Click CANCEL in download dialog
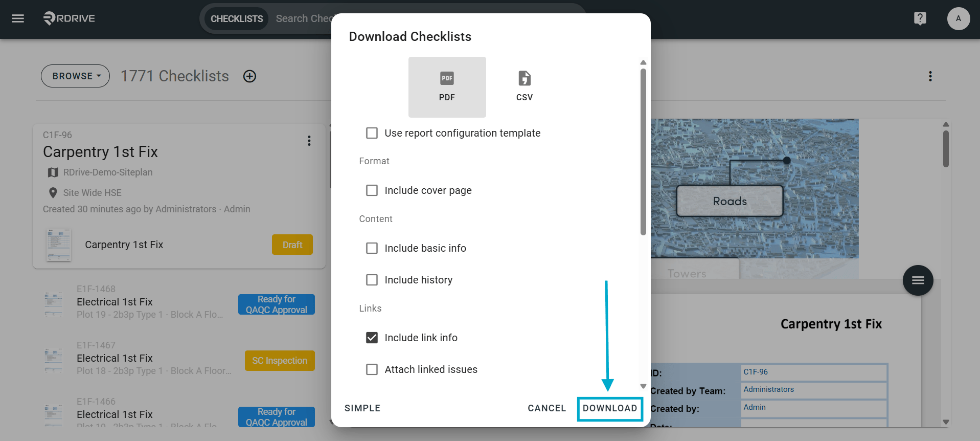980x441 pixels. click(x=546, y=408)
